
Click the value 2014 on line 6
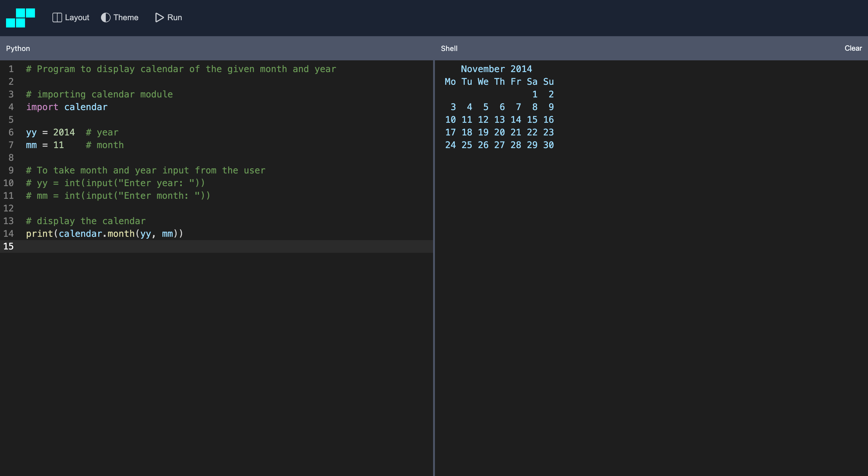[64, 132]
